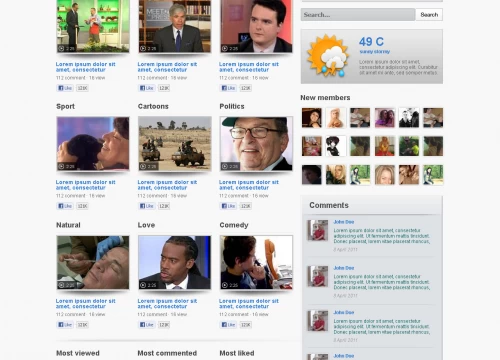This screenshot has height=360, width=500.
Task: Click the 121K like count under Love video
Action: (164, 325)
